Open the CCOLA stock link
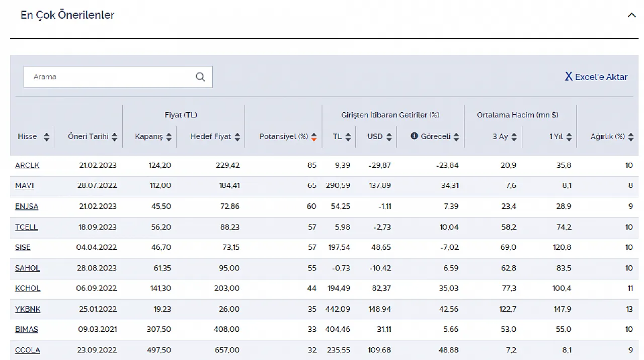The image size is (644, 360). pos(28,350)
